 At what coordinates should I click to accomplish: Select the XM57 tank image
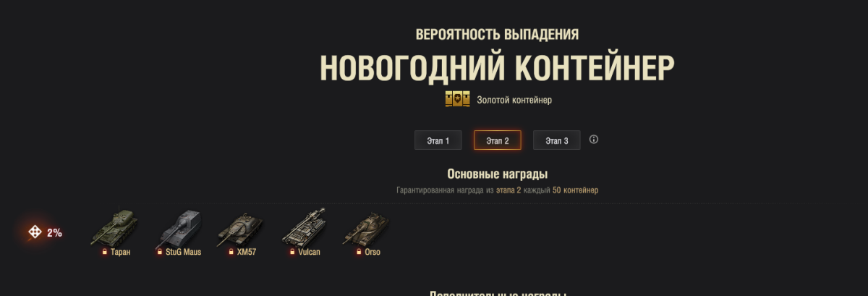click(242, 229)
